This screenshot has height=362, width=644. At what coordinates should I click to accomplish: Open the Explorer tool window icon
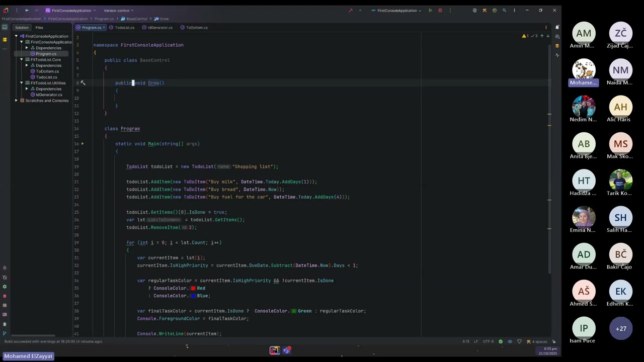click(x=5, y=28)
